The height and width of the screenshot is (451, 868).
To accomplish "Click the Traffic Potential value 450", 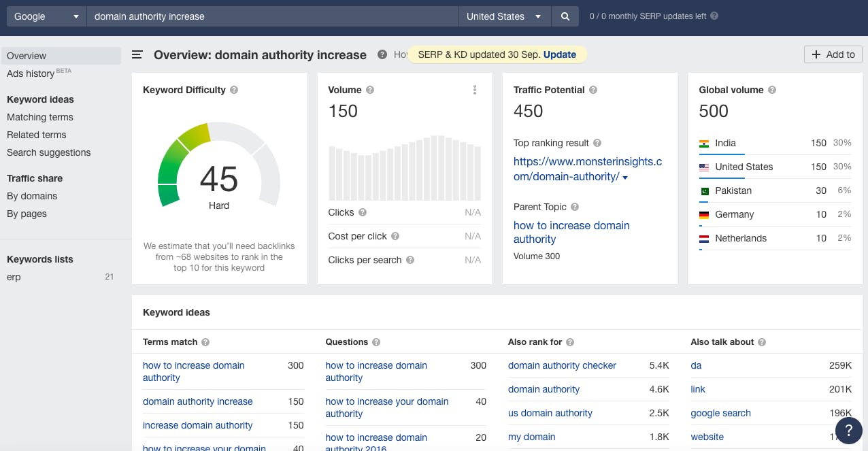I will point(529,111).
